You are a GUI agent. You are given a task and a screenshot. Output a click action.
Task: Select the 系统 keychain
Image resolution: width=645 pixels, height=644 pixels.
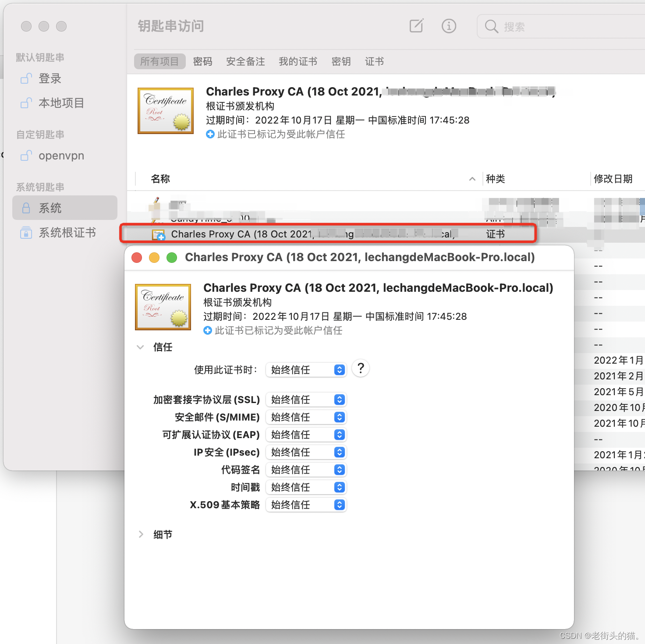65,208
